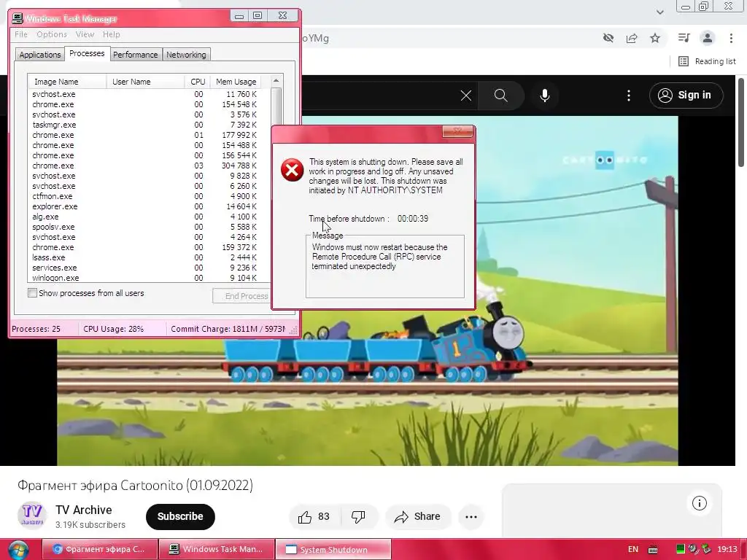Viewport: 747px width, 560px height.
Task: Open the Options menu in Task Manager
Action: (52, 34)
